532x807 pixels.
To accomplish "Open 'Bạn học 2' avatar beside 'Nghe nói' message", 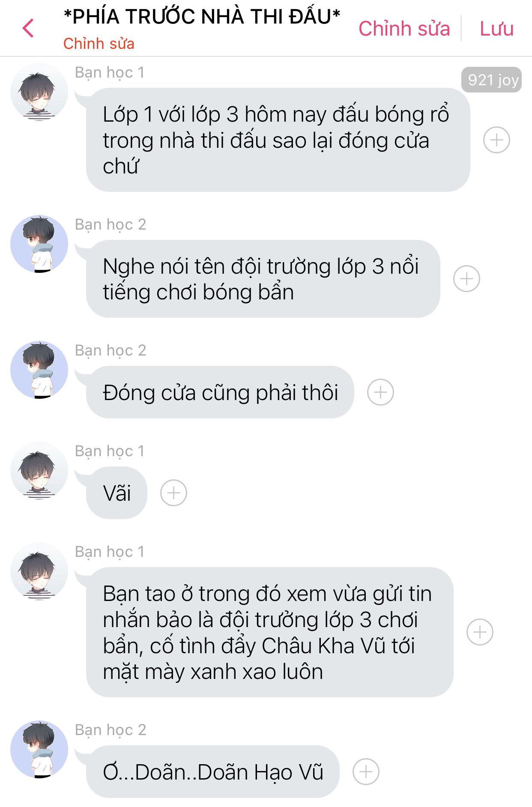I will coord(39,244).
